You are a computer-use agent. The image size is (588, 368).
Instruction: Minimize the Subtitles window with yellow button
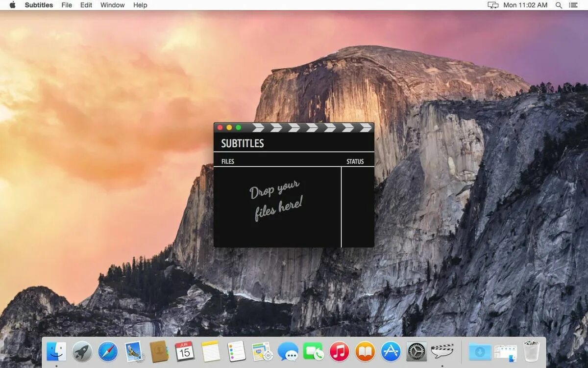coord(229,128)
